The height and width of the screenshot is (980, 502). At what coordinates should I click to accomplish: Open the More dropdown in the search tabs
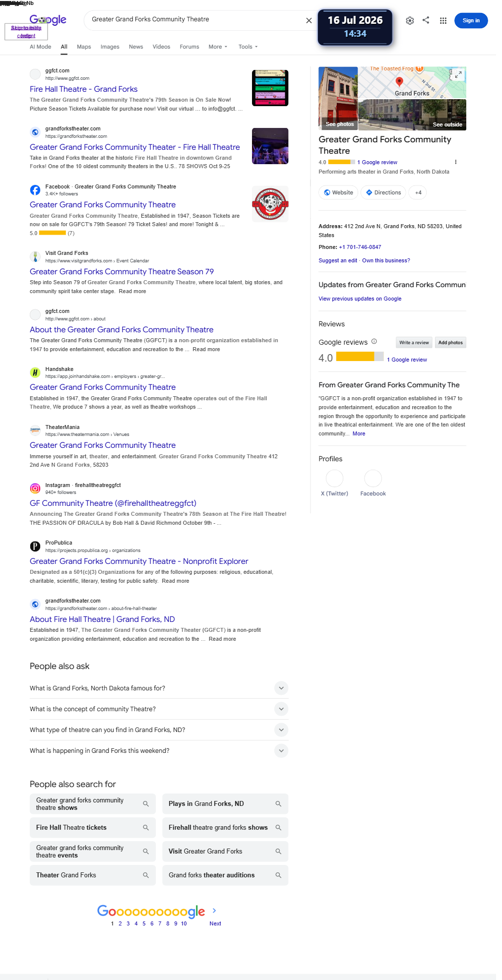point(218,47)
